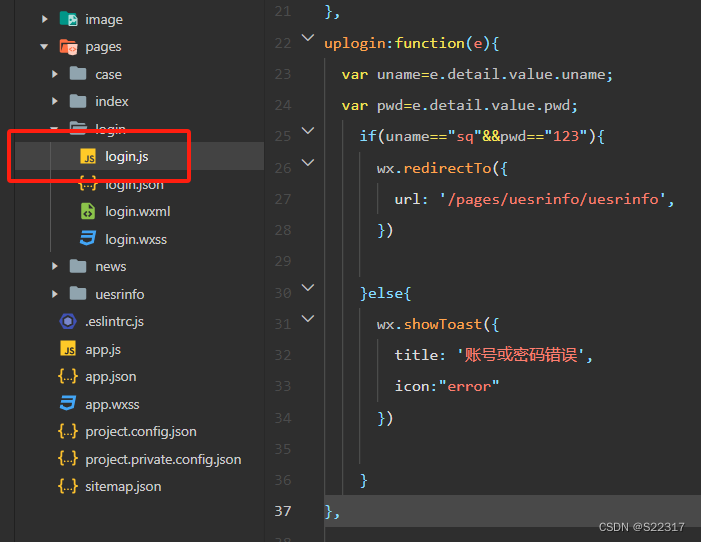Image resolution: width=701 pixels, height=542 pixels.
Task: Expand the uesrinfo folder arrow
Action: (x=55, y=294)
